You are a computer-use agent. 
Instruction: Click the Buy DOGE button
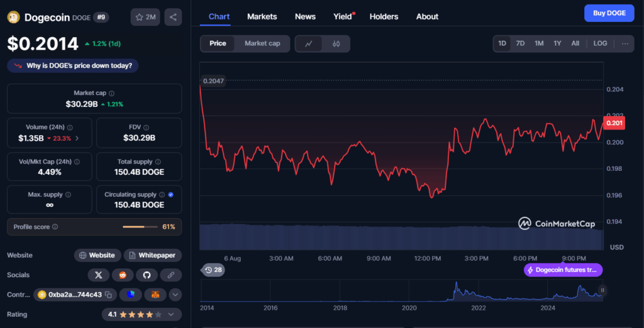click(609, 13)
